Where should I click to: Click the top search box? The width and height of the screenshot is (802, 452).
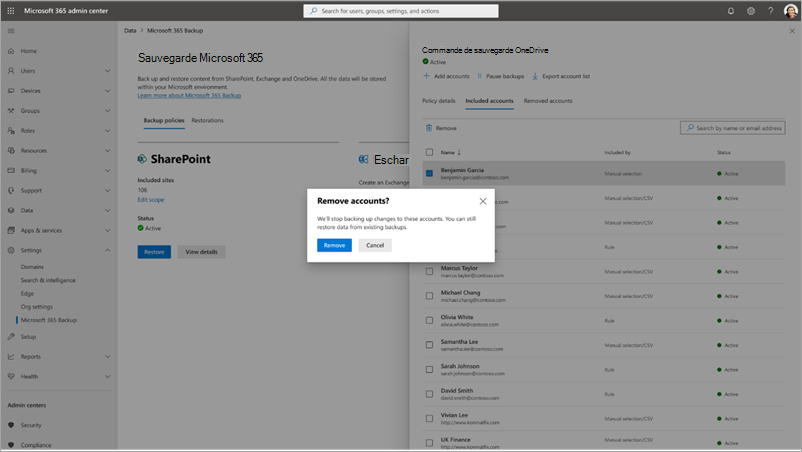tap(400, 11)
